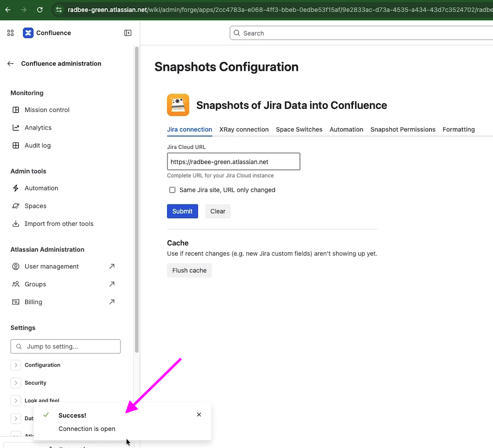
Task: Click the Spaces planet icon
Action: (x=16, y=206)
